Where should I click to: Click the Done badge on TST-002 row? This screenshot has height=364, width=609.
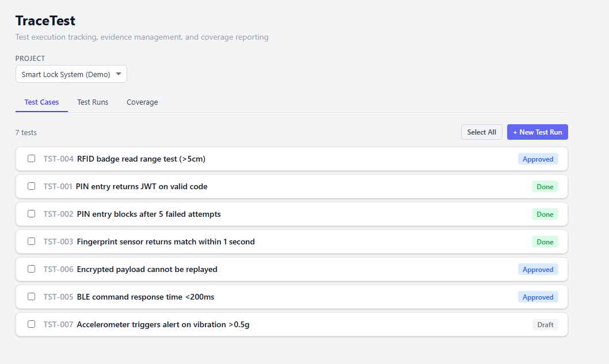545,214
